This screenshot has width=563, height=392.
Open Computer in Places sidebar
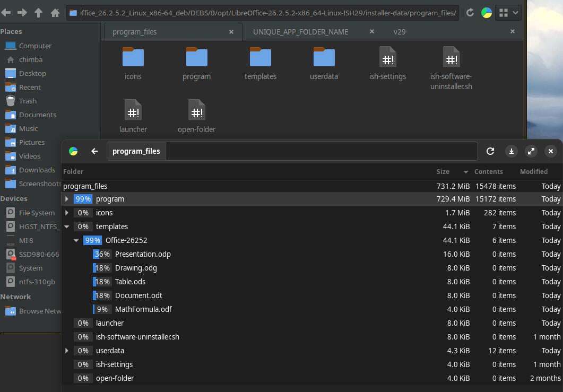coord(35,46)
